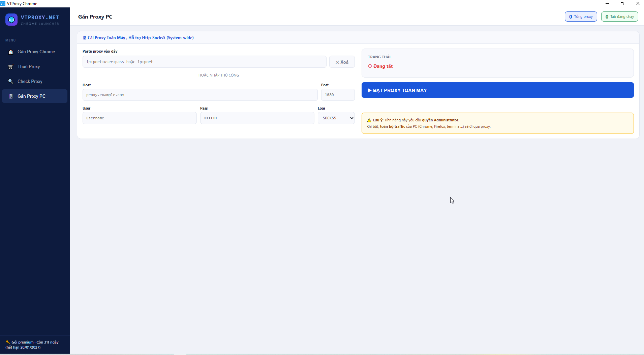
Task: Click the VTProxy globe logo icon
Action: 11,20
